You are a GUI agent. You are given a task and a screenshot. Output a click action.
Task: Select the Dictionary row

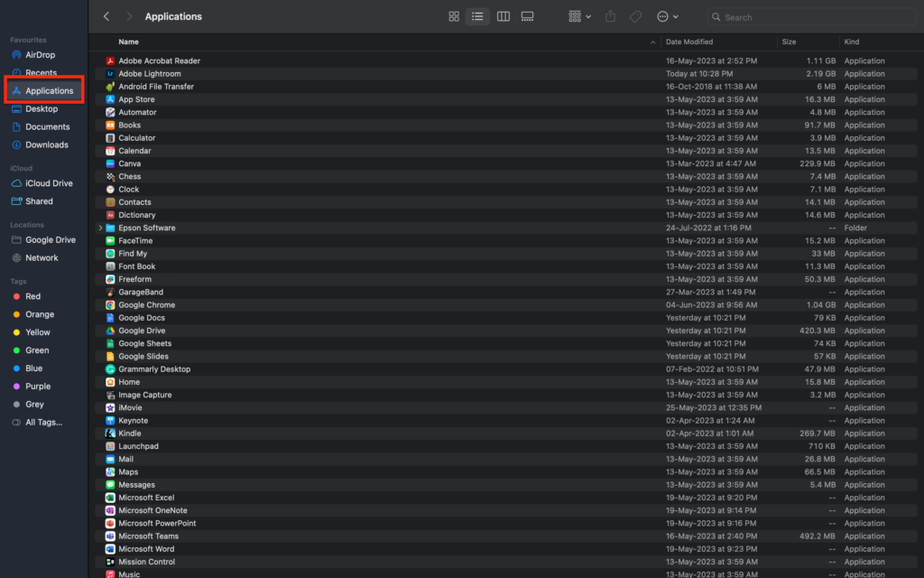tap(506, 215)
